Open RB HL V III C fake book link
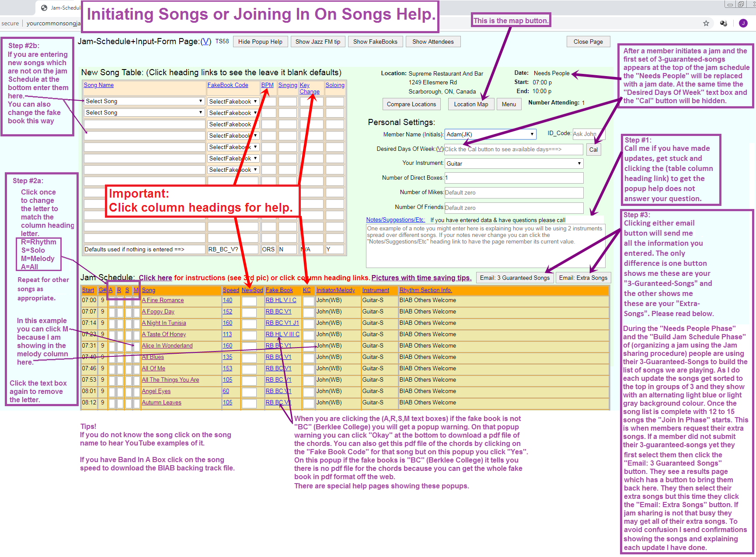 pyautogui.click(x=282, y=334)
